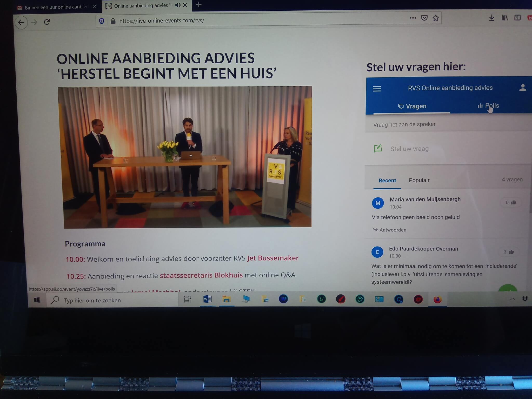Save the page to Pocket
Image resolution: width=532 pixels, height=399 pixels.
pyautogui.click(x=424, y=18)
